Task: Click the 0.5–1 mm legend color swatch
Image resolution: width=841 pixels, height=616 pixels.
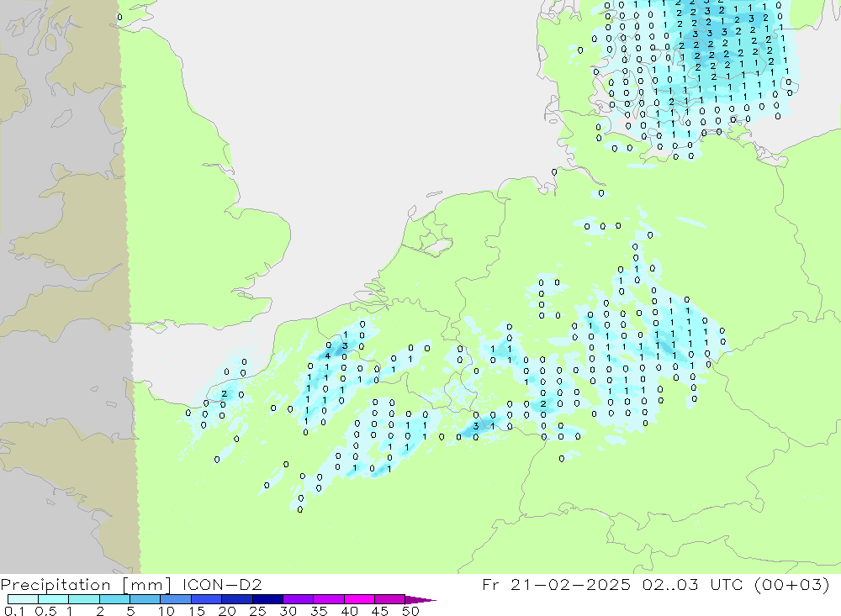Action: coord(53,599)
